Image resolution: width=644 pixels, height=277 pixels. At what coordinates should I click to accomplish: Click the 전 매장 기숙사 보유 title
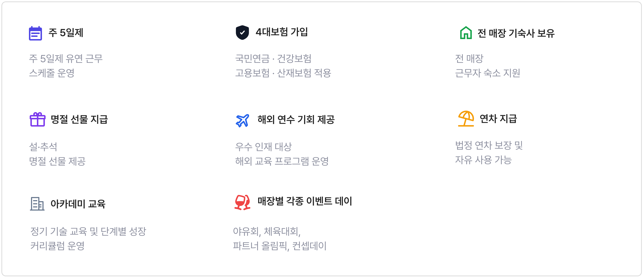coord(516,33)
